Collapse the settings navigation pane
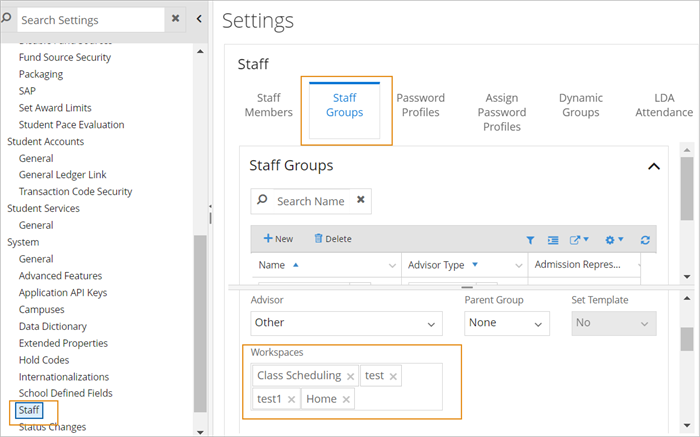Viewport: 700px width, 437px height. [199, 19]
